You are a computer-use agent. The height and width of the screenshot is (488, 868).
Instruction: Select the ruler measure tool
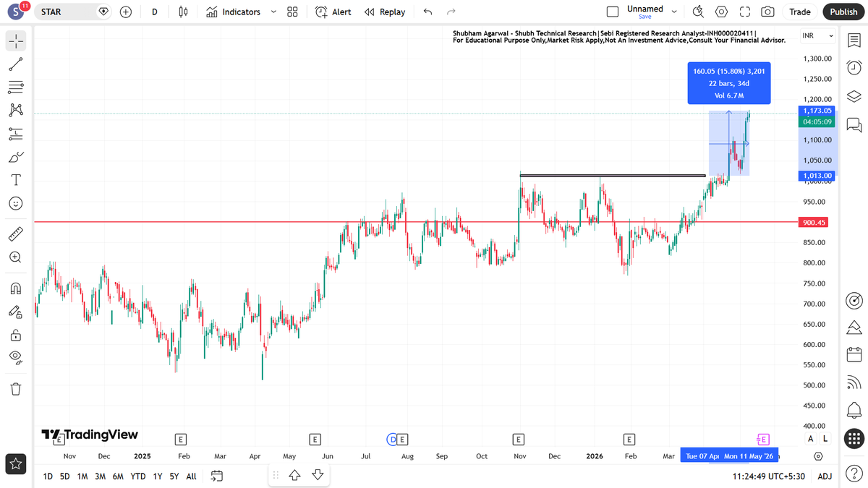point(16,234)
